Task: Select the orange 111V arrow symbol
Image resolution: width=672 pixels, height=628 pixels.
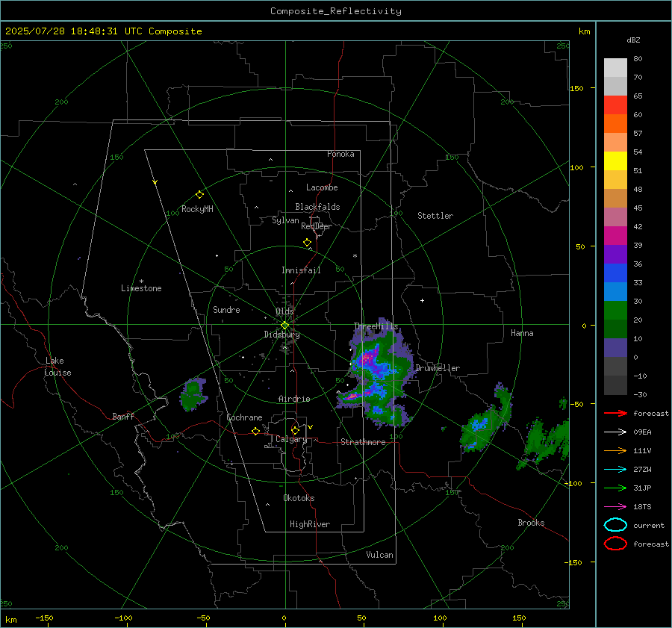Action: (x=615, y=450)
